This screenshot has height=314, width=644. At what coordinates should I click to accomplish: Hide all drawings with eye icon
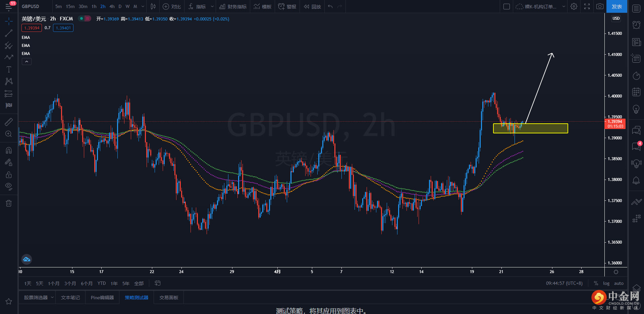(x=9, y=186)
